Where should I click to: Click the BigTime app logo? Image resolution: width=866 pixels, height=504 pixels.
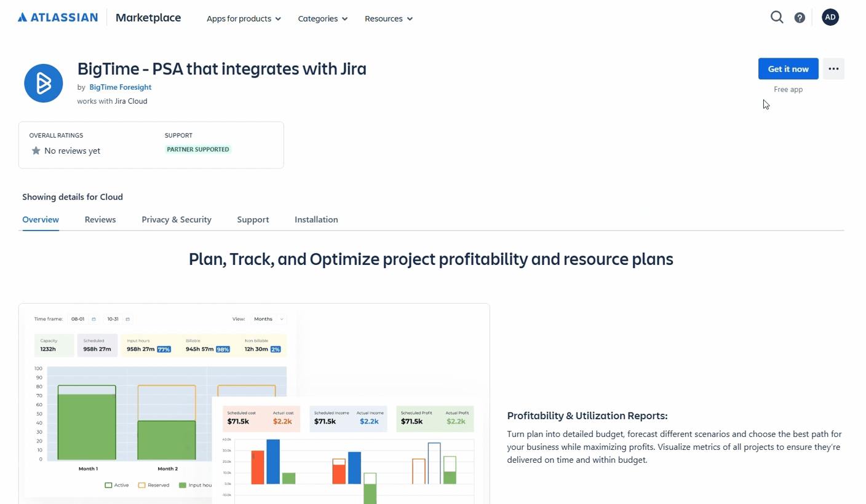44,83
